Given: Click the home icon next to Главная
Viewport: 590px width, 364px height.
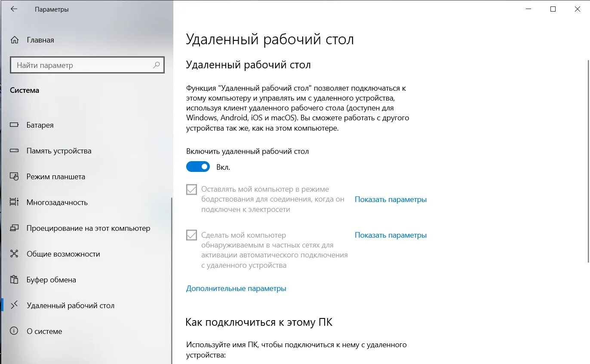Looking at the screenshot, I should pos(15,40).
